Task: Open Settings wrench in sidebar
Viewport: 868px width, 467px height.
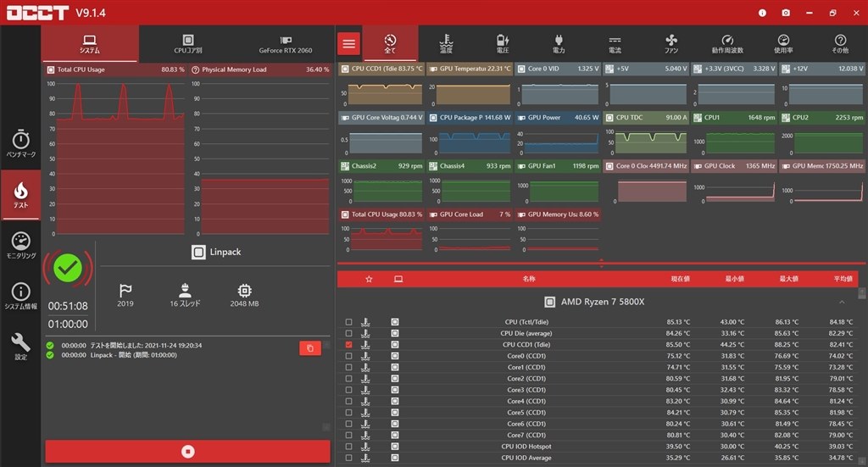Action: click(x=20, y=347)
